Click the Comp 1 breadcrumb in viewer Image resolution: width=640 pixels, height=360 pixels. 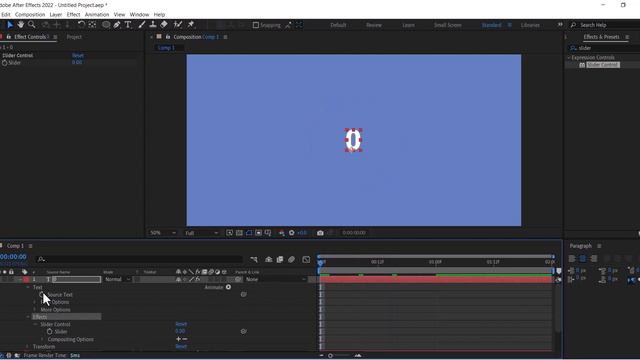166,48
